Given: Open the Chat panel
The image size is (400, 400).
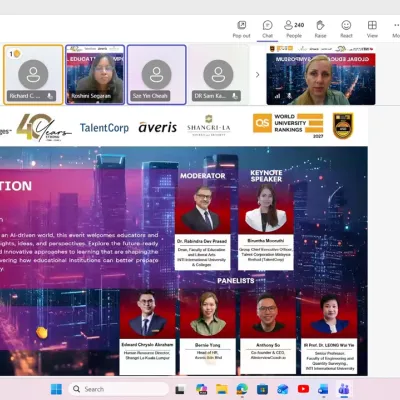Looking at the screenshot, I should (x=267, y=29).
